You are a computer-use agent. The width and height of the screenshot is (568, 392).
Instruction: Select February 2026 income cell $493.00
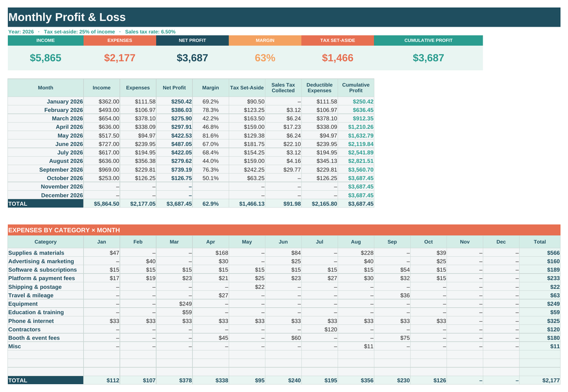(102, 110)
